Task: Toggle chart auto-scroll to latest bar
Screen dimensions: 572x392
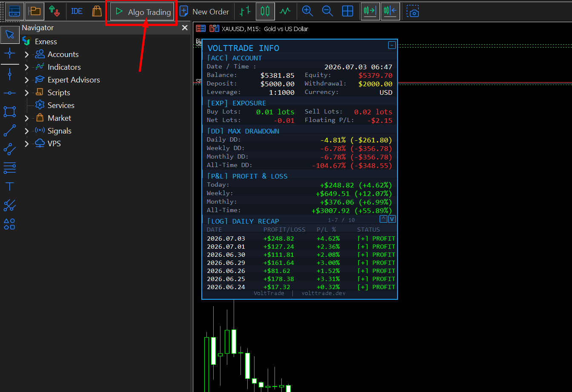Action: [370, 11]
